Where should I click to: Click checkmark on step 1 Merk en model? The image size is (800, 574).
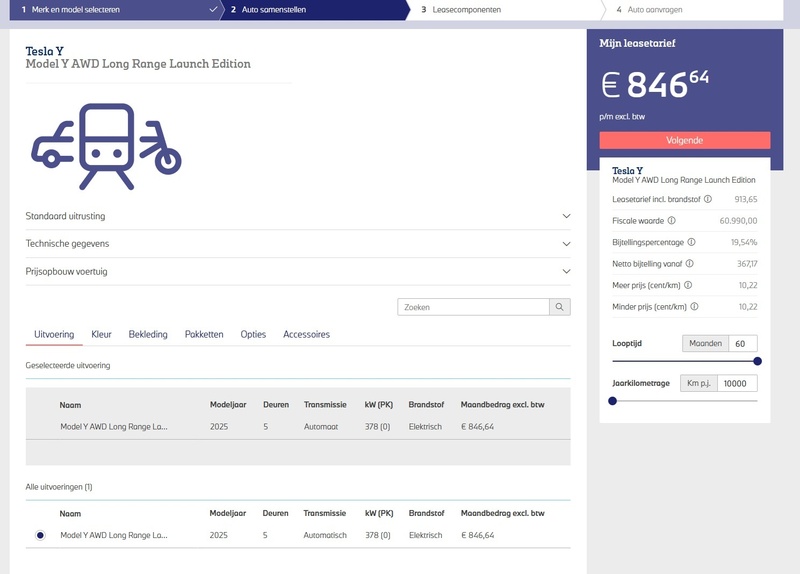[213, 9]
